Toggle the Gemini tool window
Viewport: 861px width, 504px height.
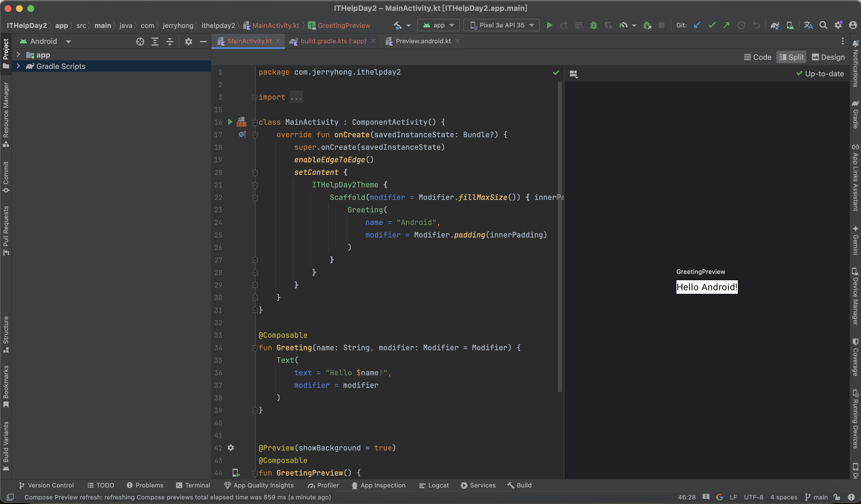click(855, 240)
